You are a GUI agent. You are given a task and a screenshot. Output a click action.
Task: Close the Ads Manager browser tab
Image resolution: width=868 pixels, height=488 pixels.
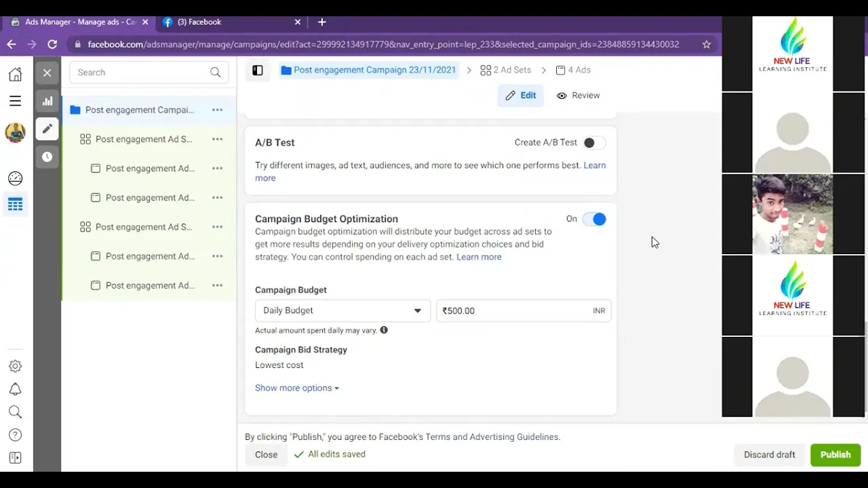pyautogui.click(x=145, y=22)
